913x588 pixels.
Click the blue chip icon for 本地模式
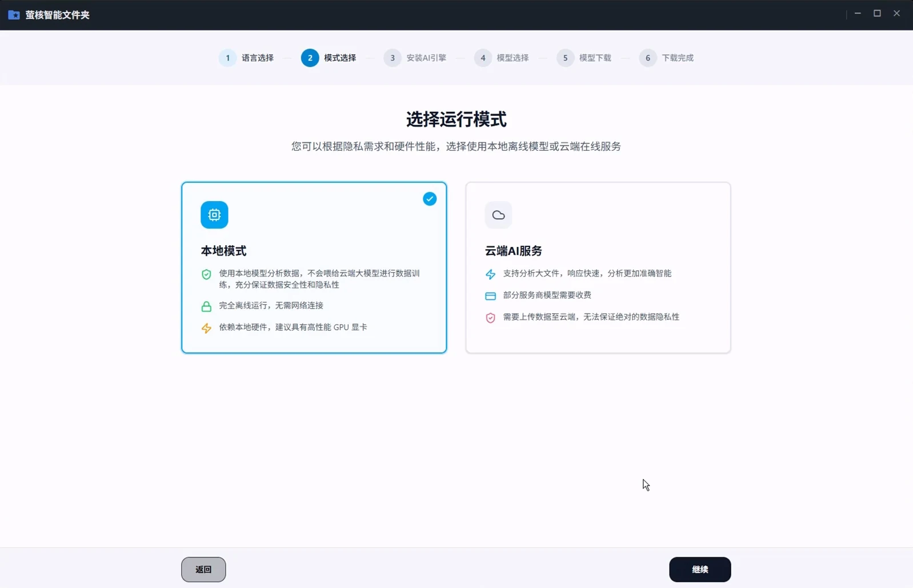pyautogui.click(x=214, y=215)
